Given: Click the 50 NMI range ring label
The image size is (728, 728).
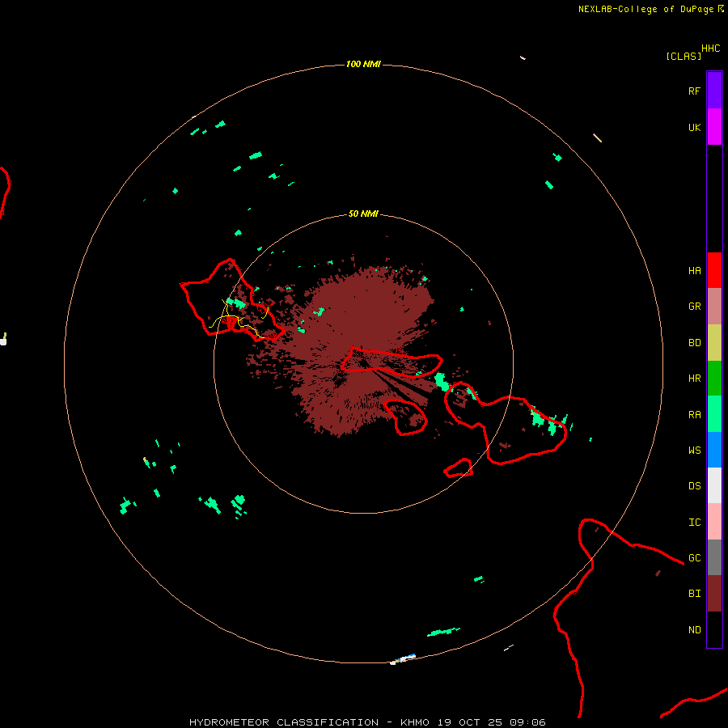Looking at the screenshot, I should tap(363, 214).
